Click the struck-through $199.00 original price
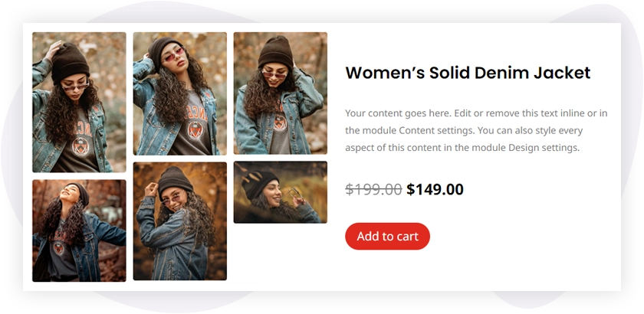The width and height of the screenshot is (644, 314). pos(373,189)
